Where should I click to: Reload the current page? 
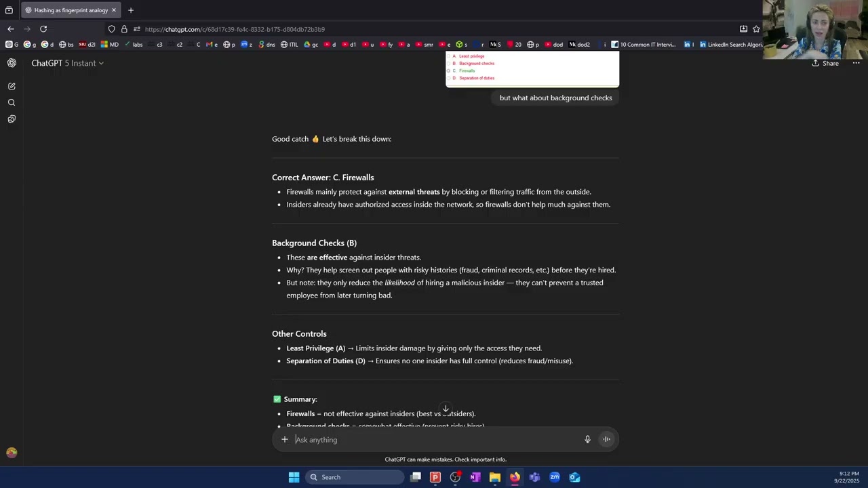[x=43, y=29]
